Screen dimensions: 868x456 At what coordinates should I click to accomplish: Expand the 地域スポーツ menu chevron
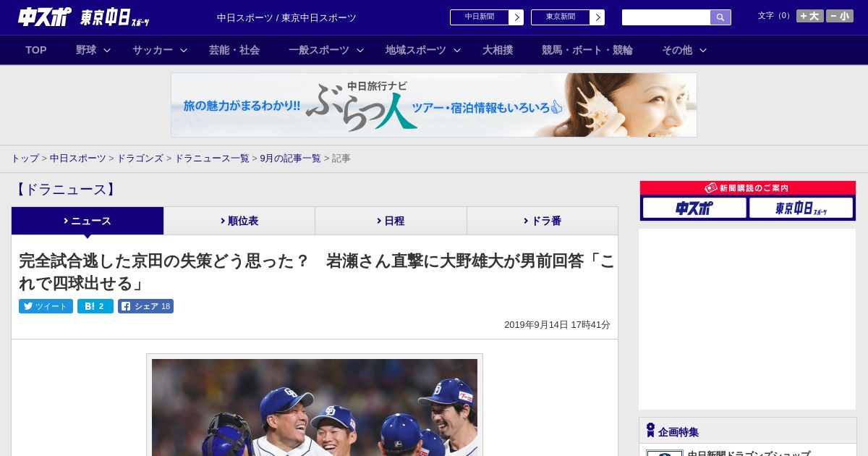457,51
